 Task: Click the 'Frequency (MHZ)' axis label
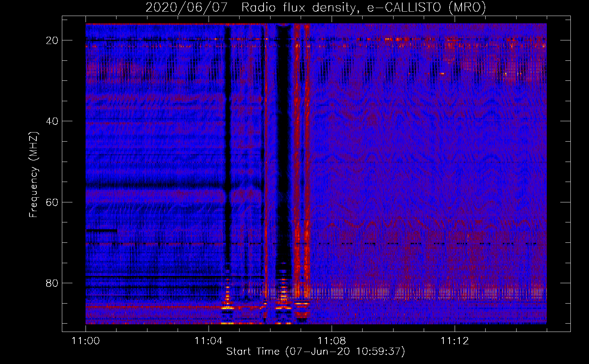click(33, 174)
